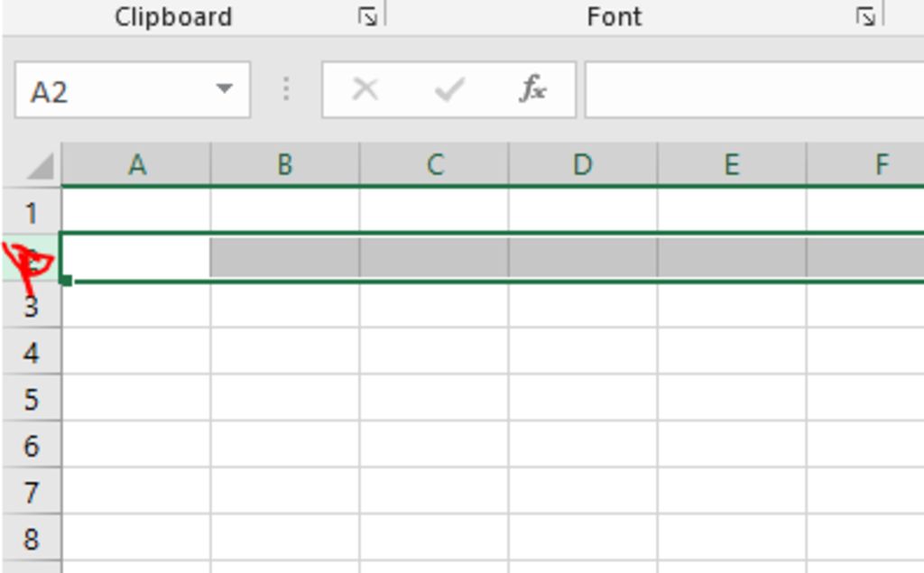Expand the Name Box dropdown arrow
This screenshot has height=573, width=924.
[224, 89]
